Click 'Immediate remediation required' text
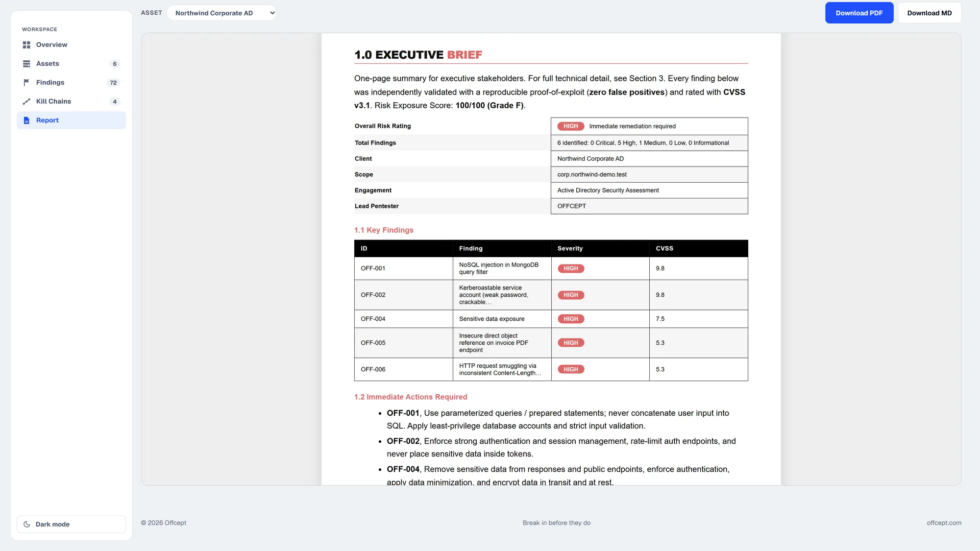Viewport: 980px width, 551px height. 632,126
